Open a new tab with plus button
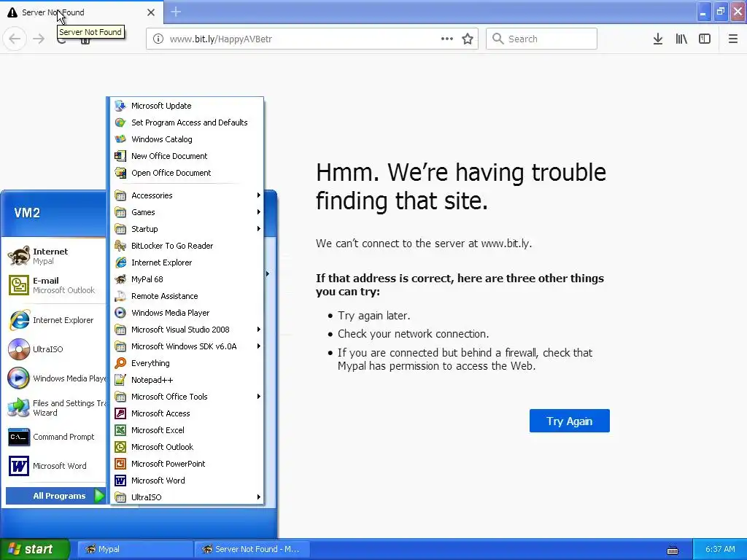The width and height of the screenshot is (747, 560). coord(176,12)
